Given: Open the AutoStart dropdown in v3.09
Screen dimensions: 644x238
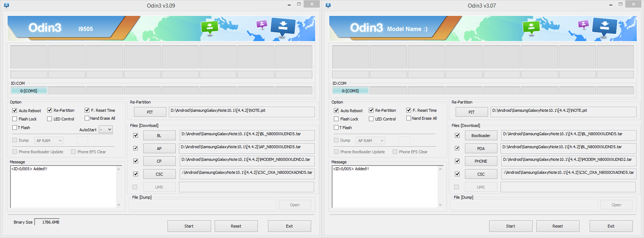Looking at the screenshot, I should [x=106, y=129].
